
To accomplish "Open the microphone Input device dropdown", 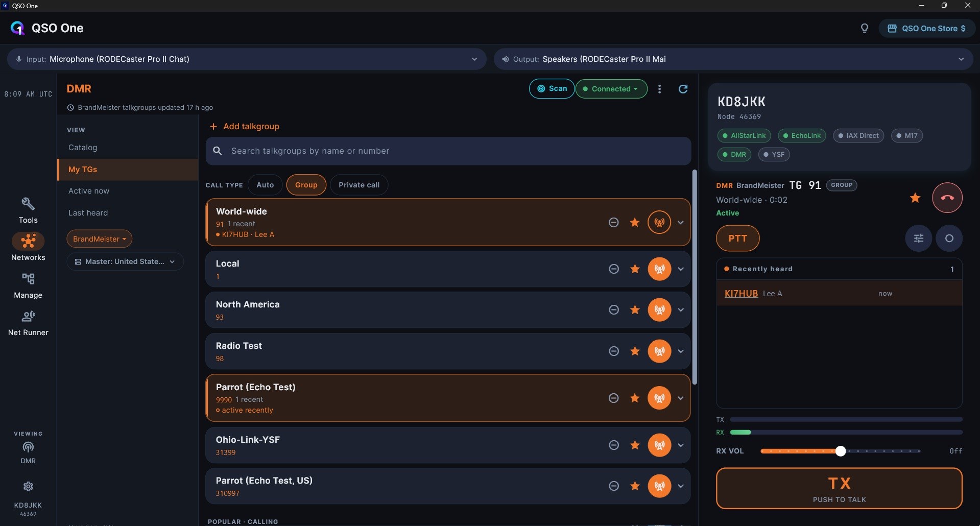I will tap(247, 59).
